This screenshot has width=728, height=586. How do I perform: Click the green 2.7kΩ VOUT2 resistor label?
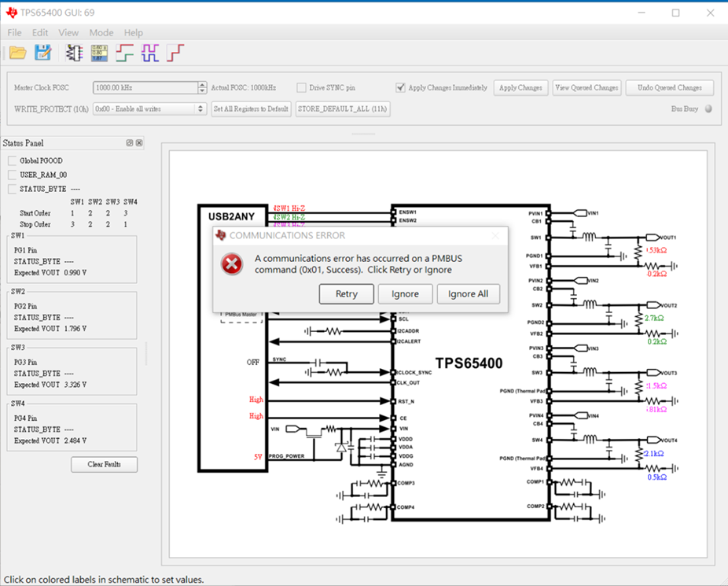[654, 318]
